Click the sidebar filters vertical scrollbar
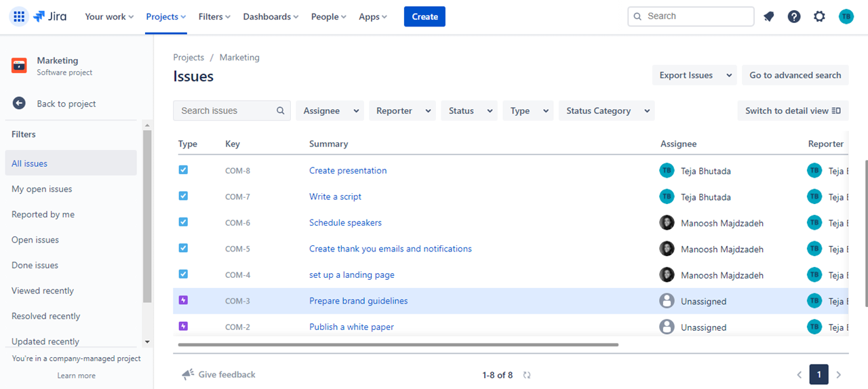Image resolution: width=868 pixels, height=389 pixels. [147, 217]
